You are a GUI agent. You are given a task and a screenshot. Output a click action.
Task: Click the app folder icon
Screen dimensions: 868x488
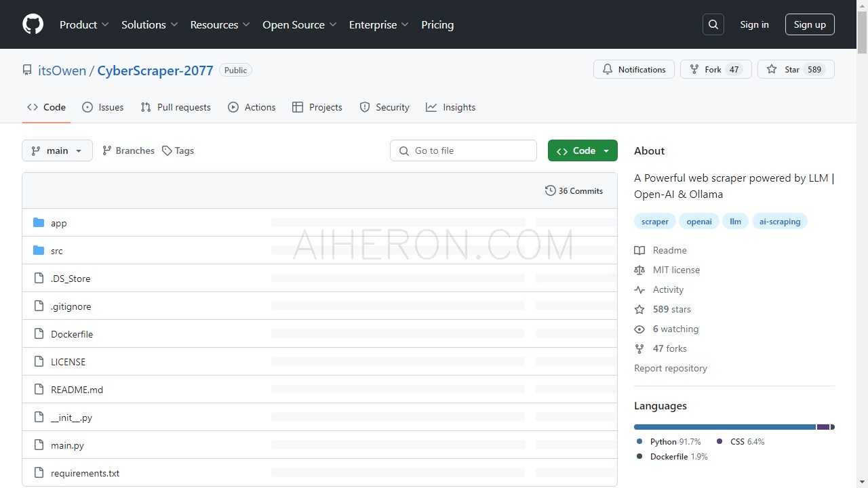point(39,222)
